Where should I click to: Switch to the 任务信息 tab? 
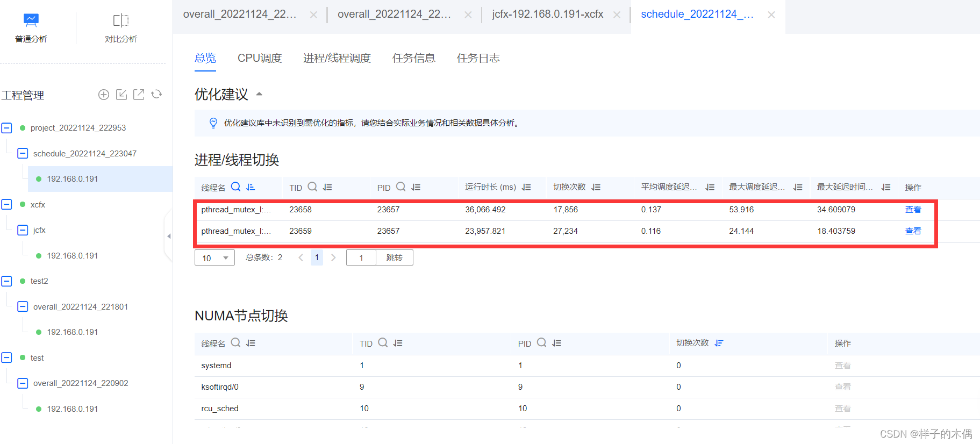point(414,58)
